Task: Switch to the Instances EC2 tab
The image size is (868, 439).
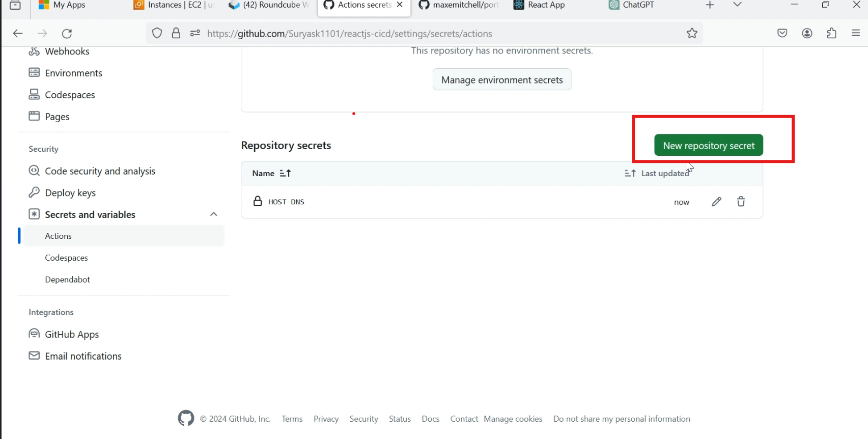Action: coord(174,5)
